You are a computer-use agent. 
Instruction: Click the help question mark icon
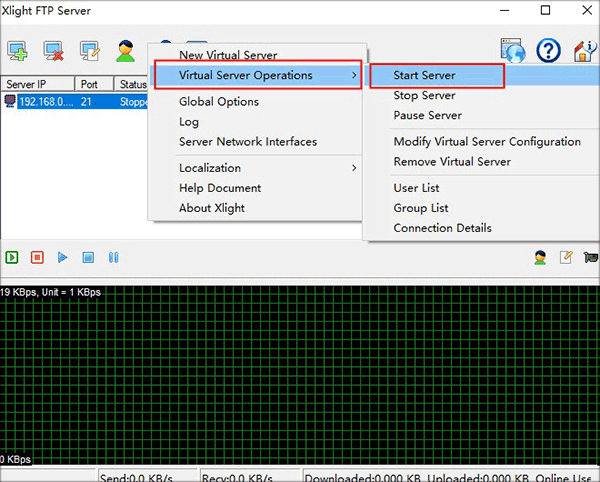coord(548,50)
